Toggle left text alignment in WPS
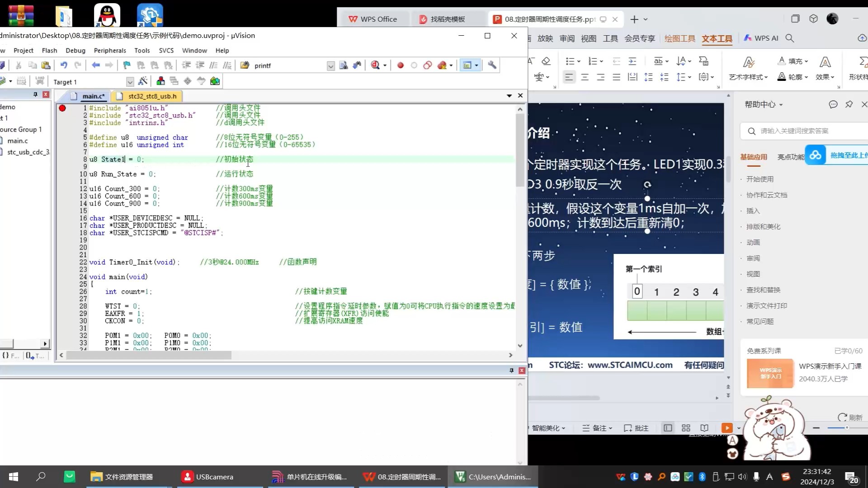The height and width of the screenshot is (488, 868). [x=569, y=77]
